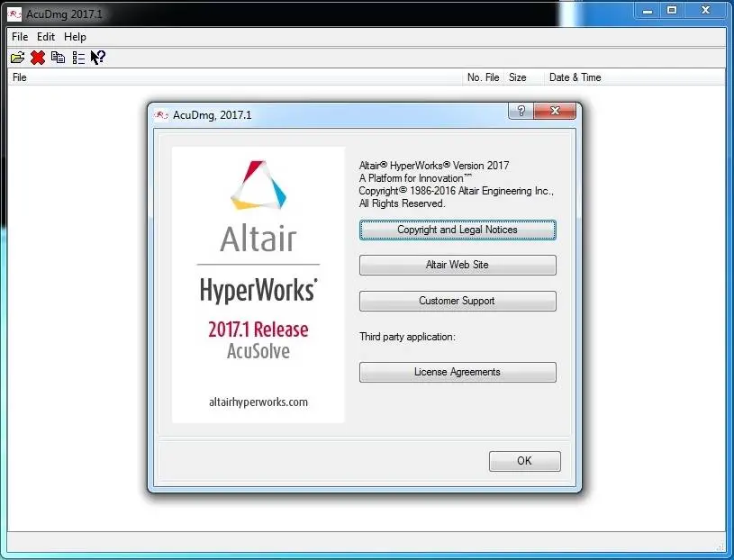
Task: Click the Altair HyperWorks logo image
Action: click(x=258, y=285)
